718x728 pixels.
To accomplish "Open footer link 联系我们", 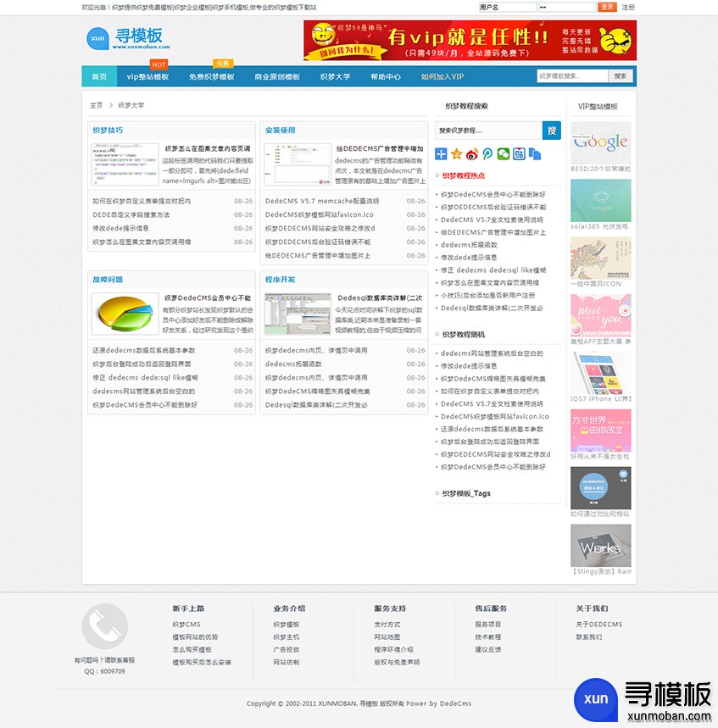I will [589, 637].
